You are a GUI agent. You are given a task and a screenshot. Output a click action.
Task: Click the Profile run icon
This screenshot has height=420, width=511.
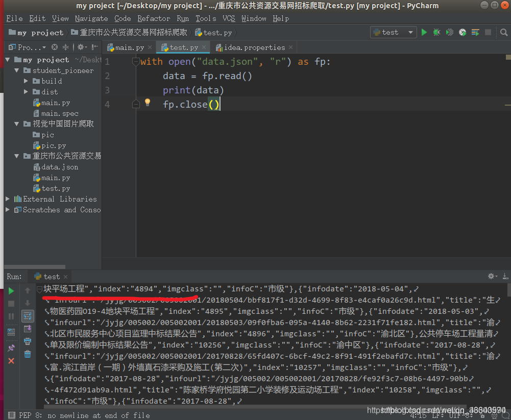[463, 32]
